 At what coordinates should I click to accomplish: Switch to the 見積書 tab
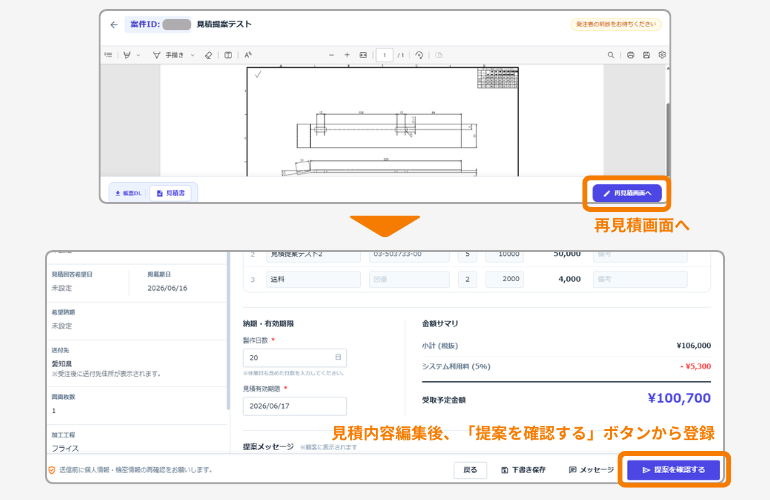(x=170, y=194)
